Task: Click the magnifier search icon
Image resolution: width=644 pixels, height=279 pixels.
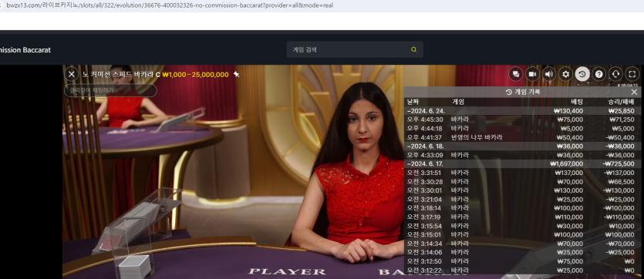Action: click(x=413, y=49)
